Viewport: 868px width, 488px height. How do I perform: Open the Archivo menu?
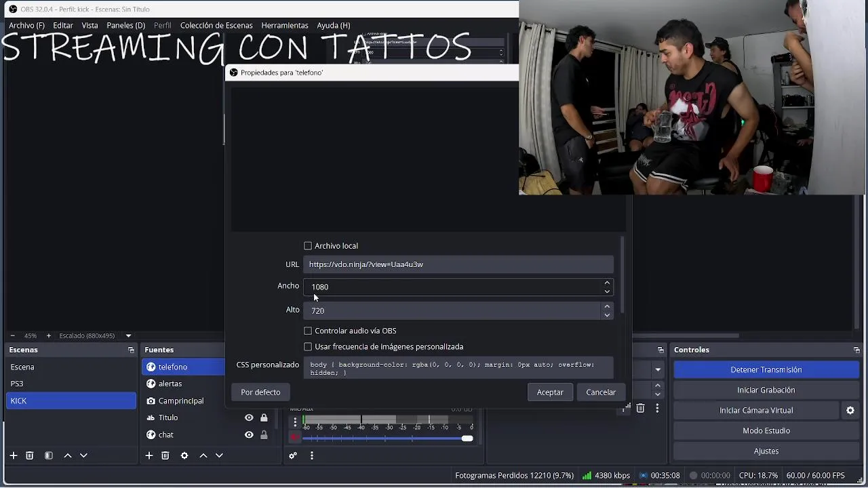tap(26, 25)
